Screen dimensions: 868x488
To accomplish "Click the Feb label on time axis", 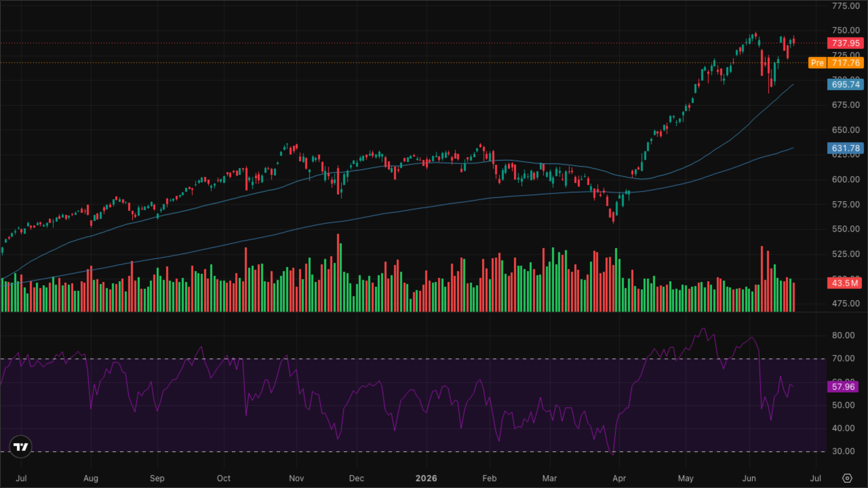I will point(489,478).
